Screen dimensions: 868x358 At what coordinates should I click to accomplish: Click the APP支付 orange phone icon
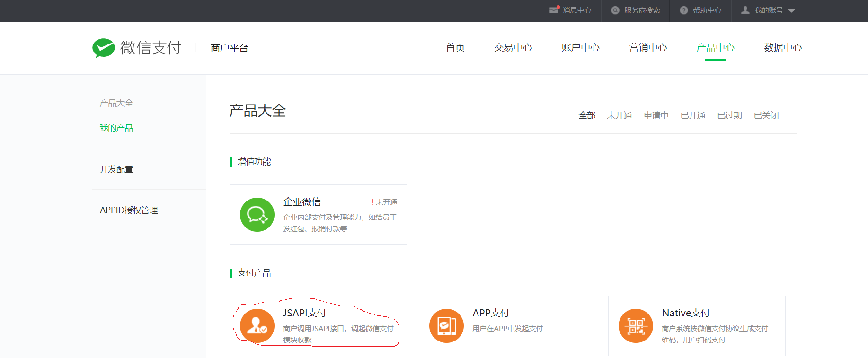coord(446,326)
